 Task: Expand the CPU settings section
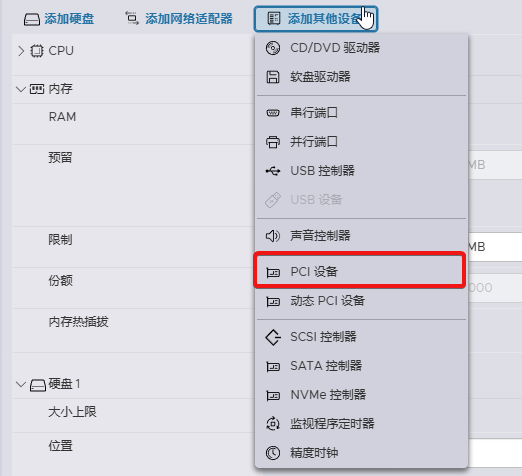(x=21, y=51)
